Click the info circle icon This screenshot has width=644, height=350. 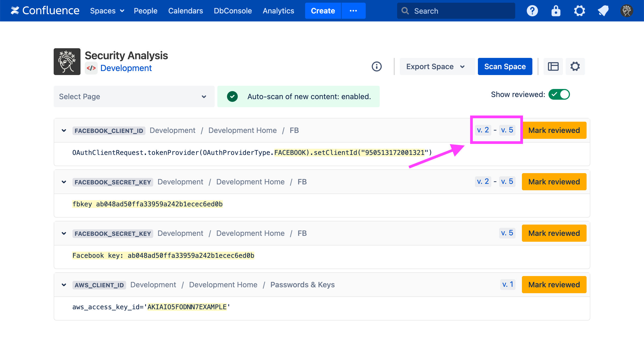point(376,66)
